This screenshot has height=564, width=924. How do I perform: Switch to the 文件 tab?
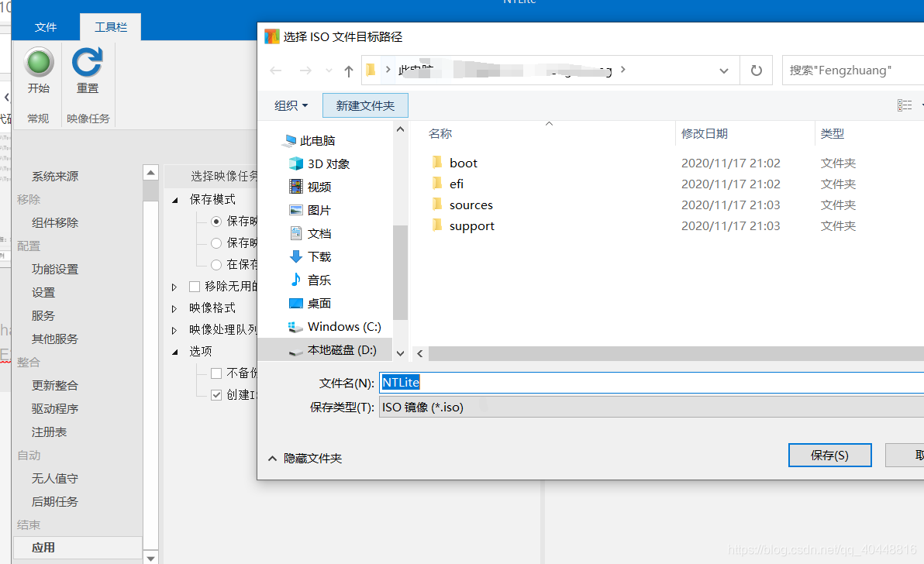point(46,26)
